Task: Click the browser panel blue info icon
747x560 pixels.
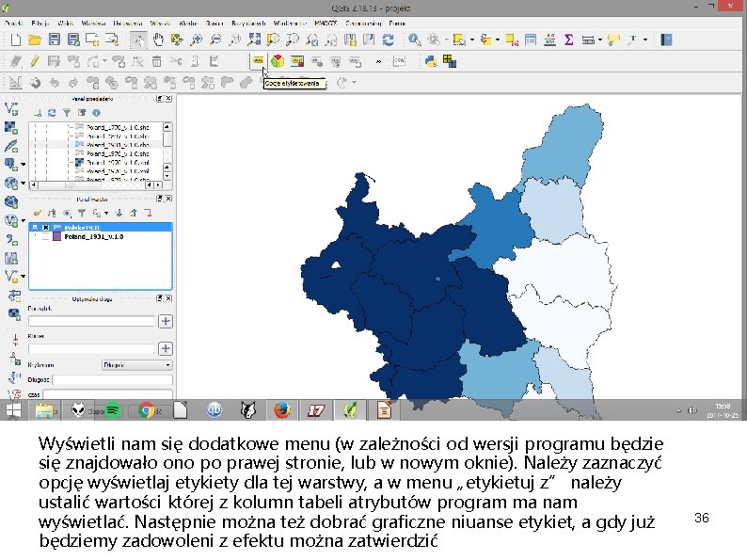Action: point(96,113)
